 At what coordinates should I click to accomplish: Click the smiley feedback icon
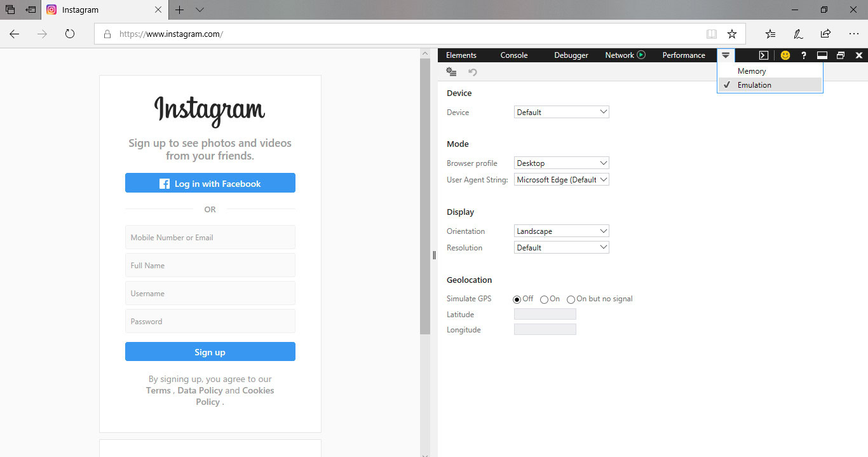[x=785, y=55]
